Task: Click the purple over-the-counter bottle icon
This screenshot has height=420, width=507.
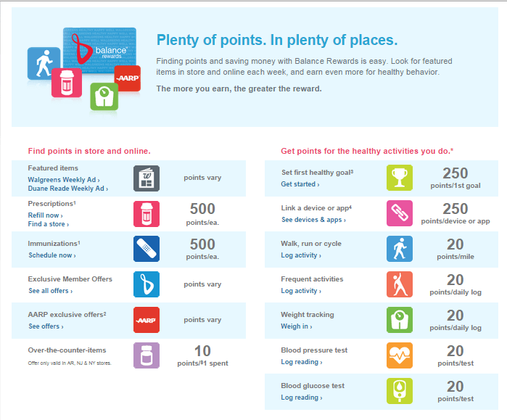Action: (147, 355)
